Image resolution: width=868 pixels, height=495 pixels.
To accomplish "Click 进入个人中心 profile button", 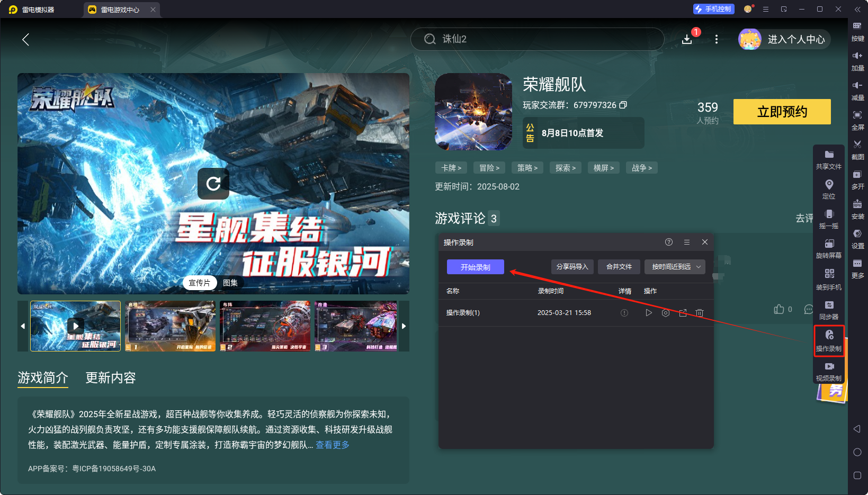I will [x=785, y=39].
